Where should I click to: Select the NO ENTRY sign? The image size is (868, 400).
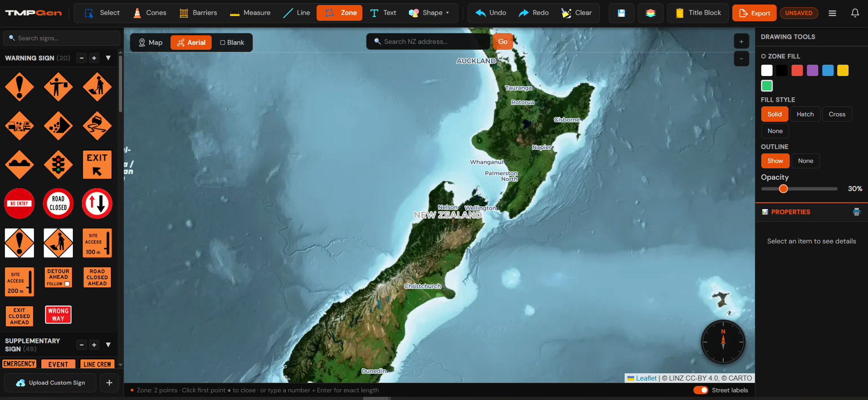click(x=19, y=204)
